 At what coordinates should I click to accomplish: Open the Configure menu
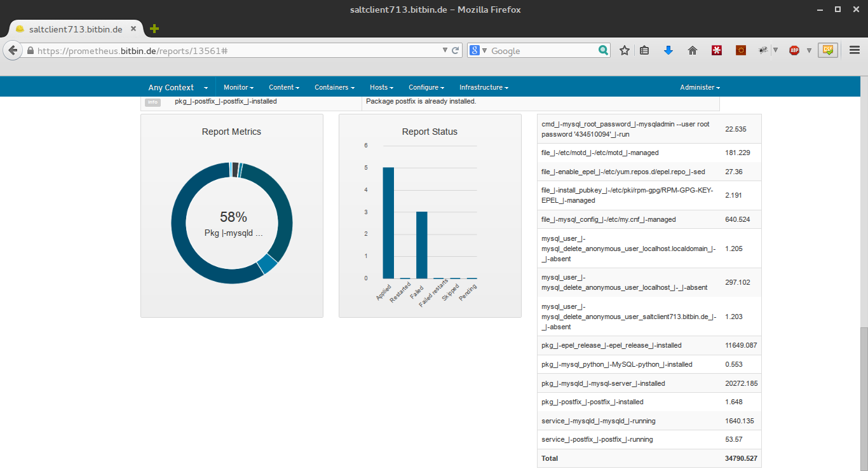pos(426,88)
